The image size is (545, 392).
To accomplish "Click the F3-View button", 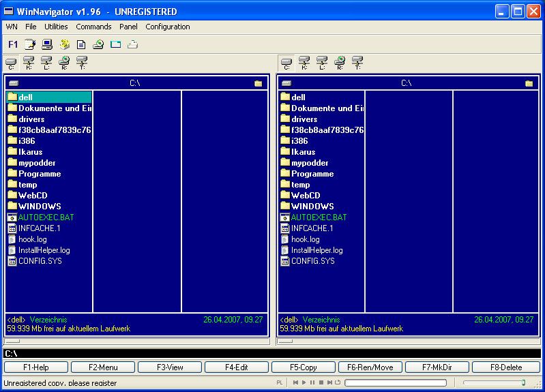I will 170,367.
